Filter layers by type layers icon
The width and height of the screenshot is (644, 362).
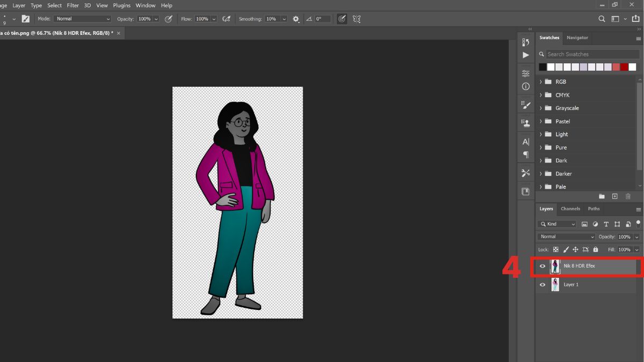(606, 224)
